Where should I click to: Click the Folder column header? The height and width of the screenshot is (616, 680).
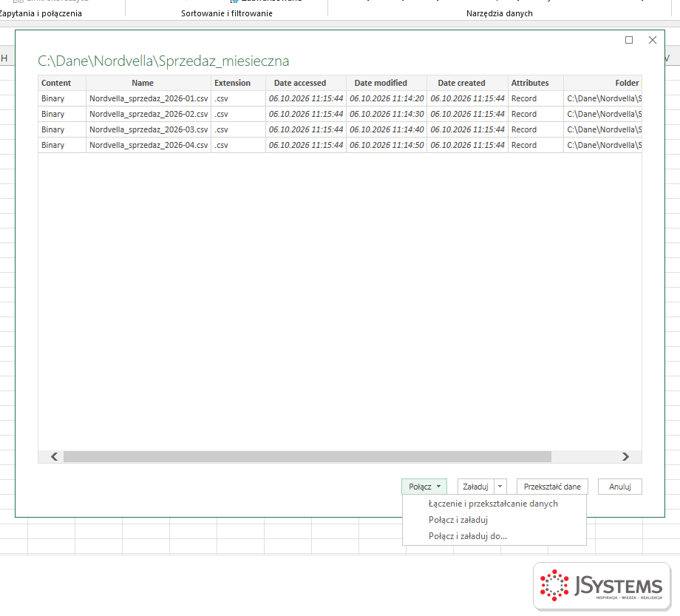[x=603, y=83]
